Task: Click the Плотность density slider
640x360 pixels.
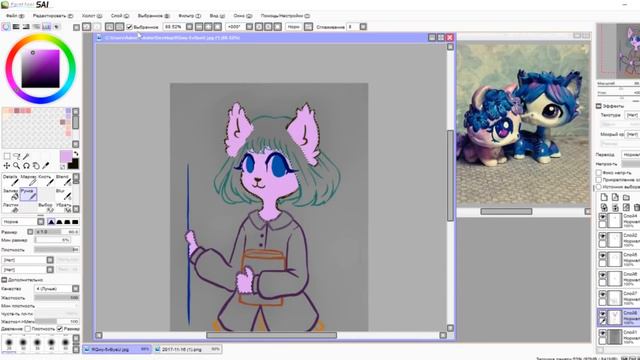Action: pyautogui.click(x=57, y=249)
